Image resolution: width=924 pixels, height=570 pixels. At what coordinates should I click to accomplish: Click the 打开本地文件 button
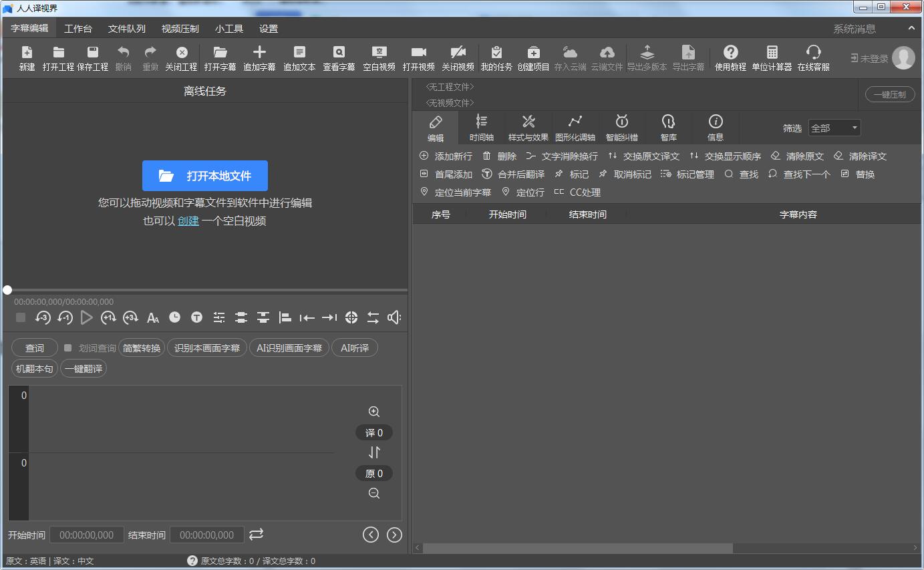click(x=205, y=176)
